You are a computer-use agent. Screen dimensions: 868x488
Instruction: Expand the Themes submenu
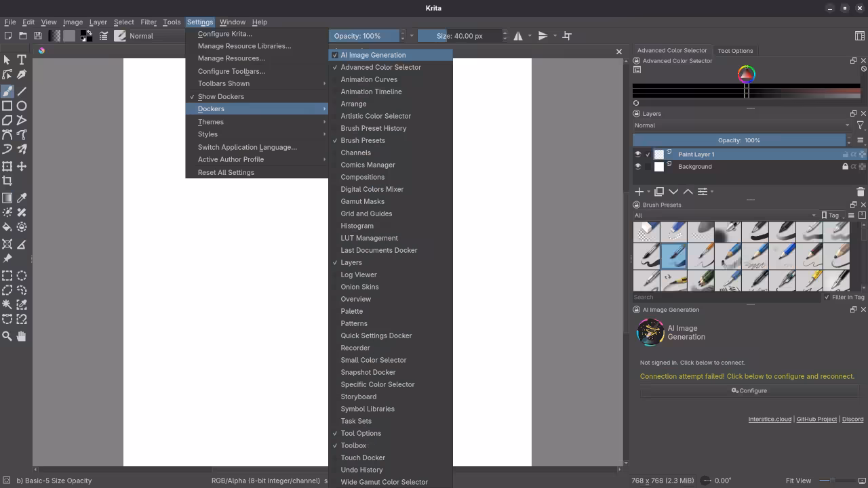click(x=211, y=122)
